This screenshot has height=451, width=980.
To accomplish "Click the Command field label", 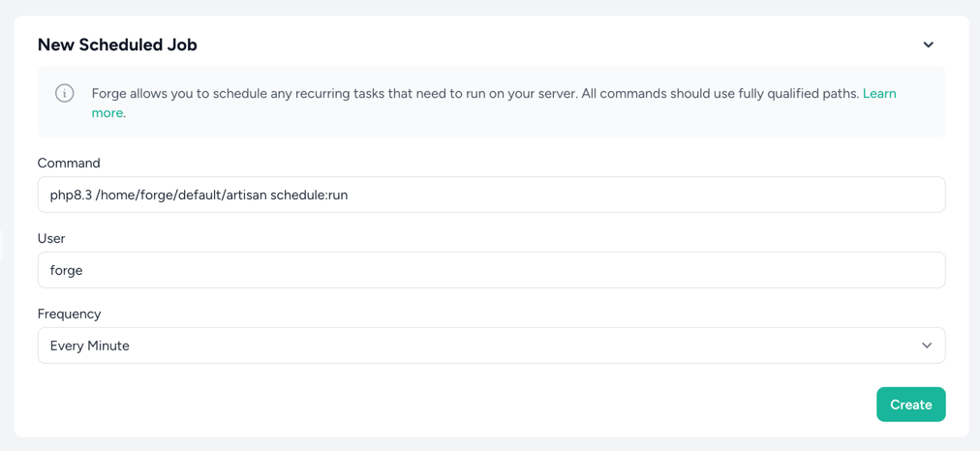I will point(69,163).
